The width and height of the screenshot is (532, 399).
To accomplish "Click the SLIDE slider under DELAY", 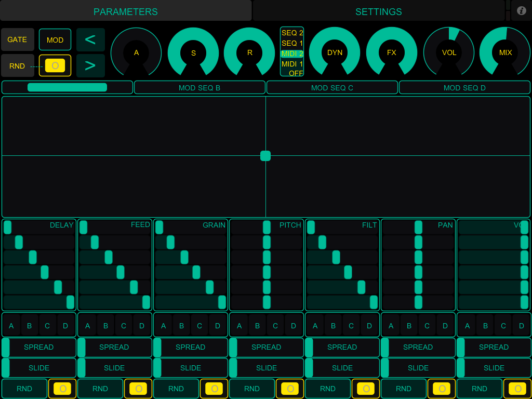I will pyautogui.click(x=39, y=368).
